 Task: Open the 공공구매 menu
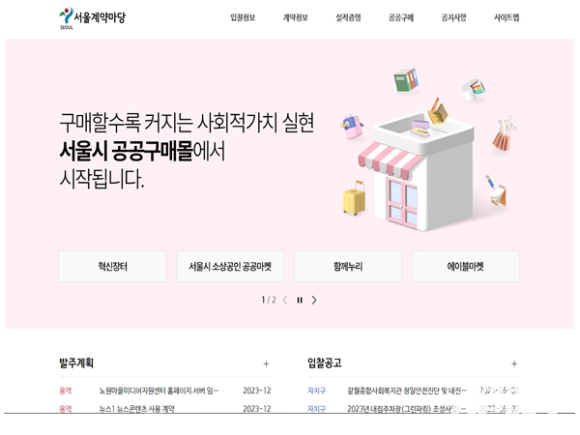[401, 17]
